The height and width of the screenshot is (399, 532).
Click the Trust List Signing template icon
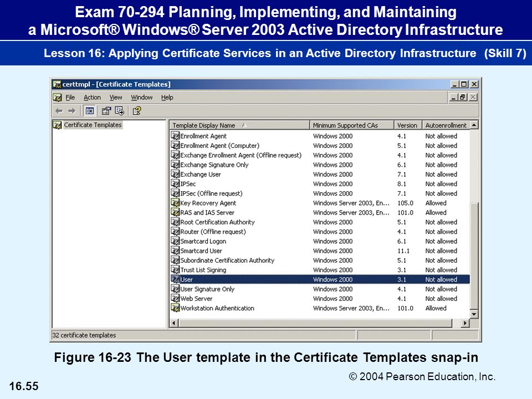point(175,270)
